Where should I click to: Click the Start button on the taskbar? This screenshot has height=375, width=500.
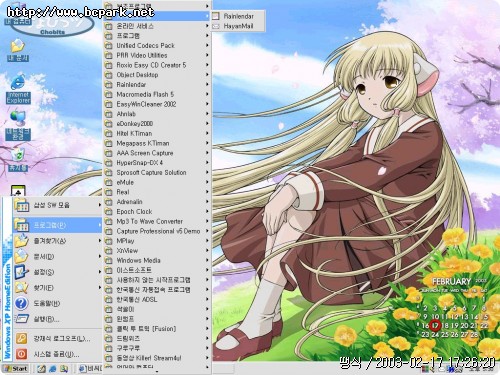click(x=16, y=369)
